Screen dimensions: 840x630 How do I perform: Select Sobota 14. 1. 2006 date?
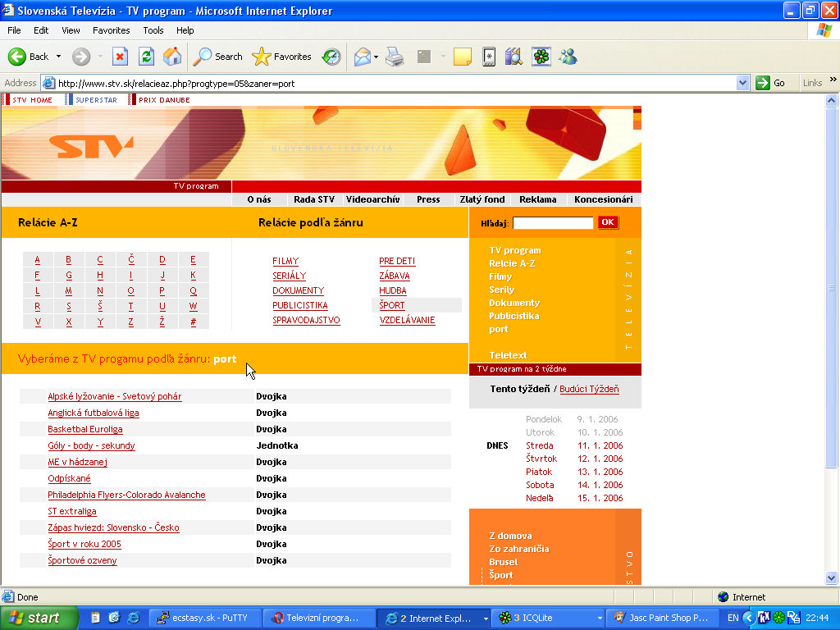[x=574, y=485]
